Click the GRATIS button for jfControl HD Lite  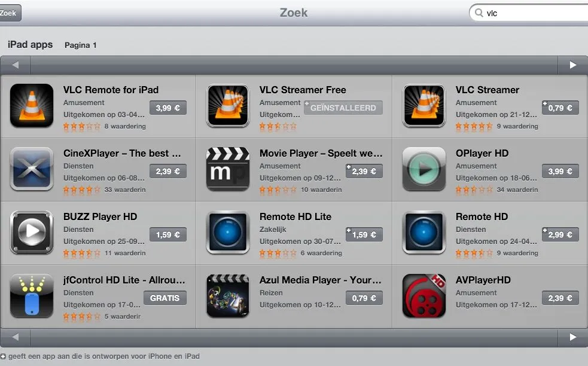tap(165, 298)
